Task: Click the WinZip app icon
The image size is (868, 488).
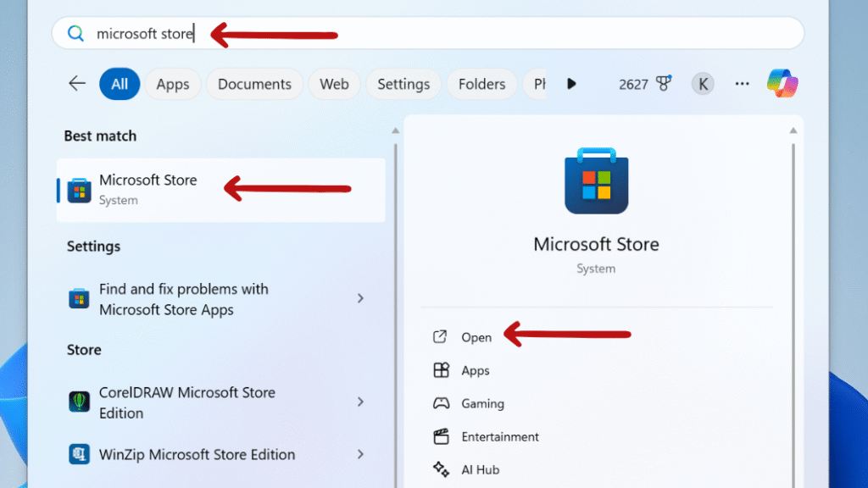Action: click(x=79, y=454)
